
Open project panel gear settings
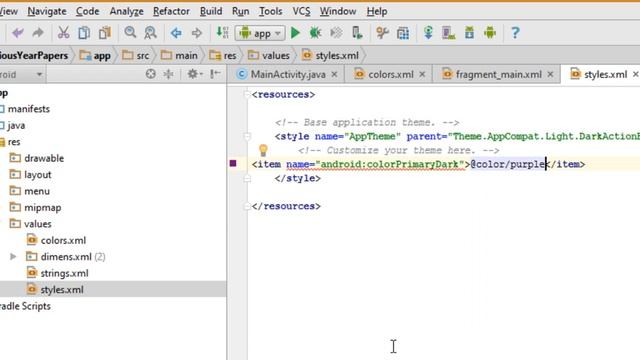pyautogui.click(x=194, y=74)
